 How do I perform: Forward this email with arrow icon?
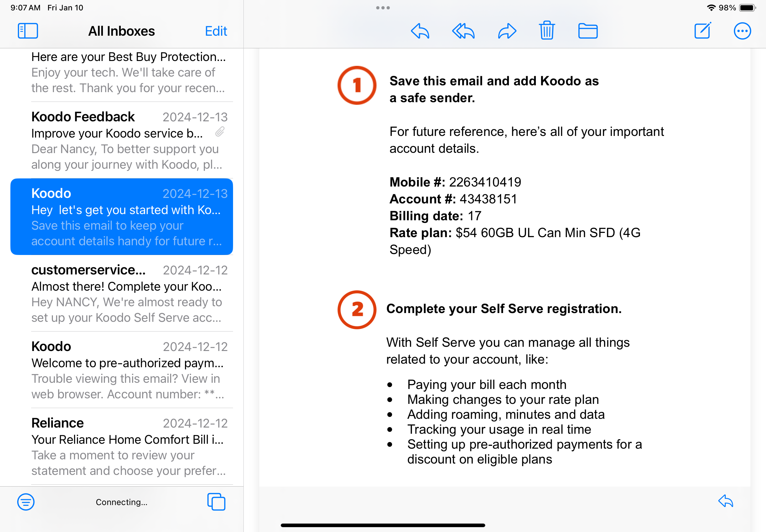(507, 31)
